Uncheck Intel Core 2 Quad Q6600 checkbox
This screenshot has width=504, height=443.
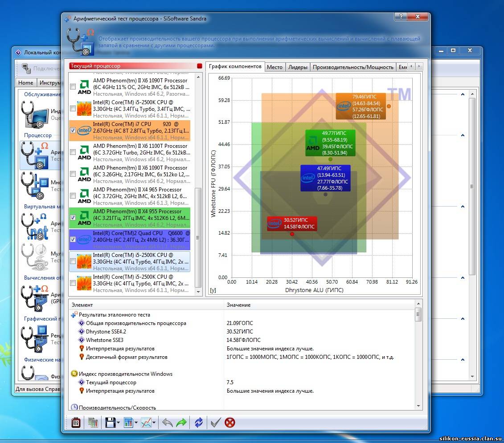(73, 240)
